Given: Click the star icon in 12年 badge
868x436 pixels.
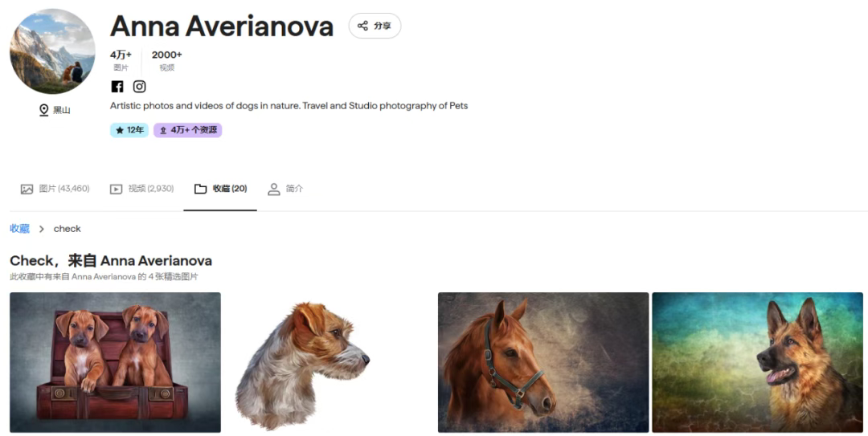Looking at the screenshot, I should click(x=120, y=130).
